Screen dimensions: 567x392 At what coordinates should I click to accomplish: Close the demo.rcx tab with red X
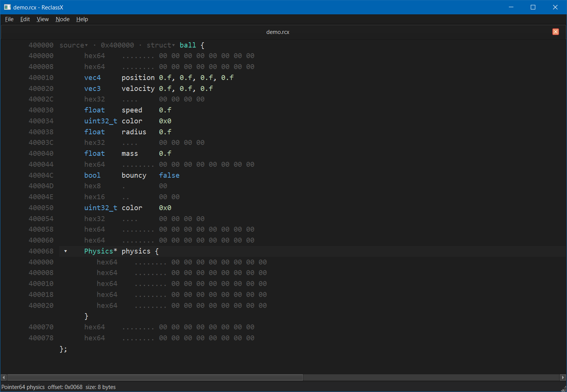click(556, 32)
